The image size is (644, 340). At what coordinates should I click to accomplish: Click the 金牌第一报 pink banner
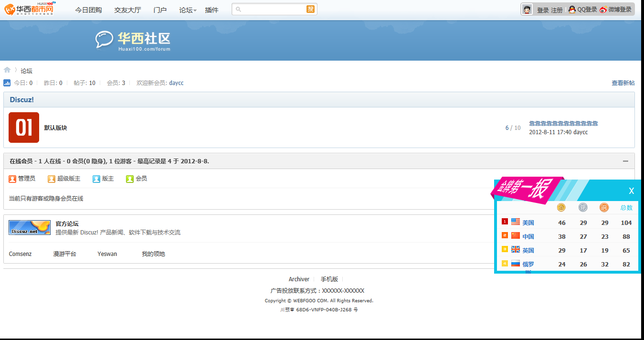click(x=527, y=190)
